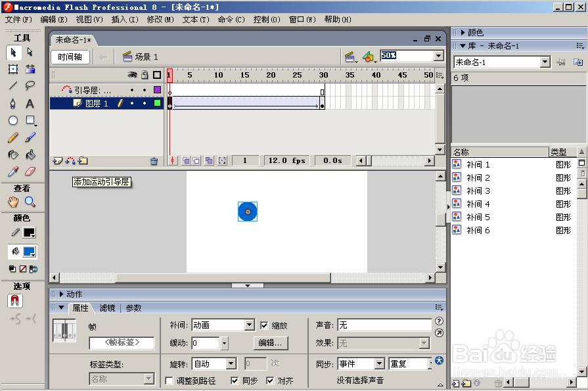Viewport: 588px width, 391px height.
Task: Select the Zoom magnifier tool
Action: (30, 202)
